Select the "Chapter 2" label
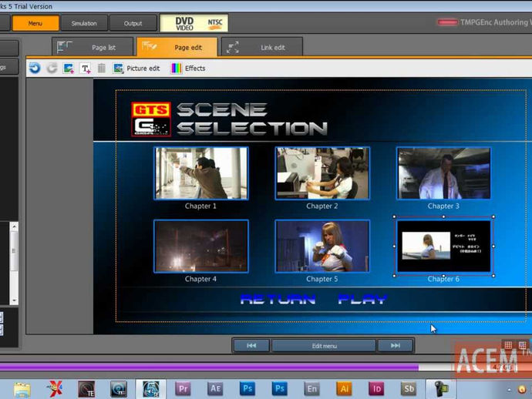532x399 pixels. pos(322,206)
